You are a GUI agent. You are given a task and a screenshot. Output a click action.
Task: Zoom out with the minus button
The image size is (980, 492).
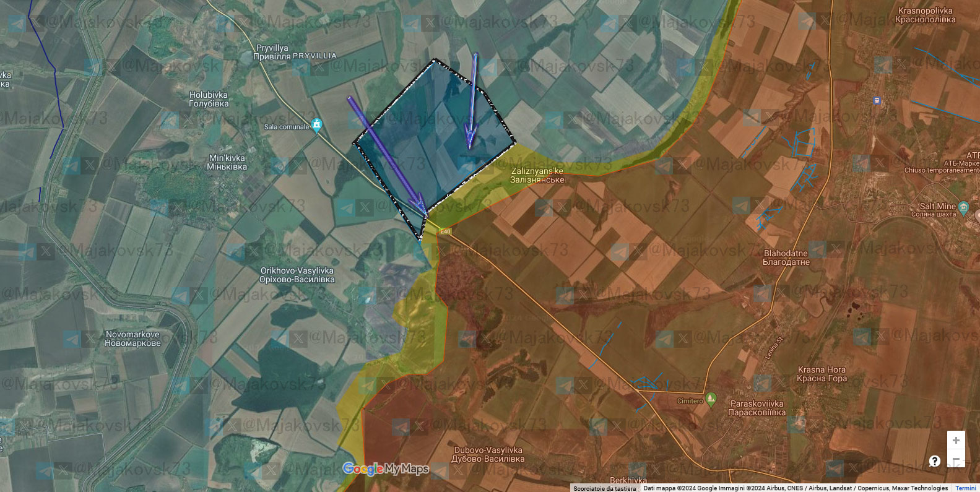pos(956,460)
